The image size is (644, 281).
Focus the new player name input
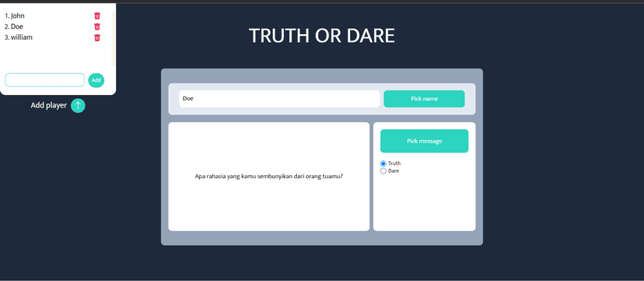pos(45,80)
